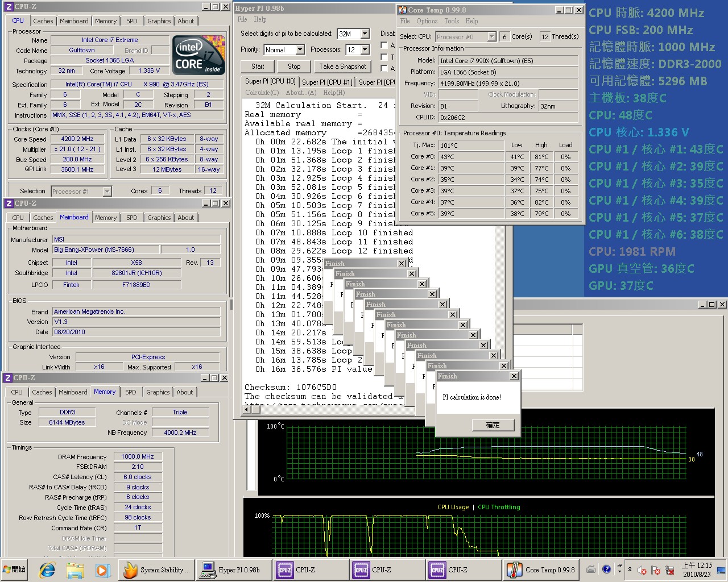
Task: Switch to System Stability taskbar item
Action: [x=157, y=569]
